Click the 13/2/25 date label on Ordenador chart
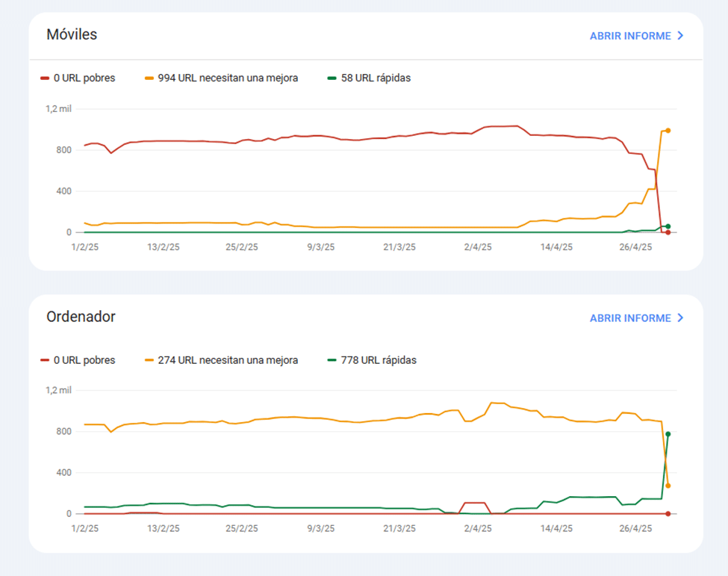Image resolution: width=728 pixels, height=576 pixels. pos(164,529)
